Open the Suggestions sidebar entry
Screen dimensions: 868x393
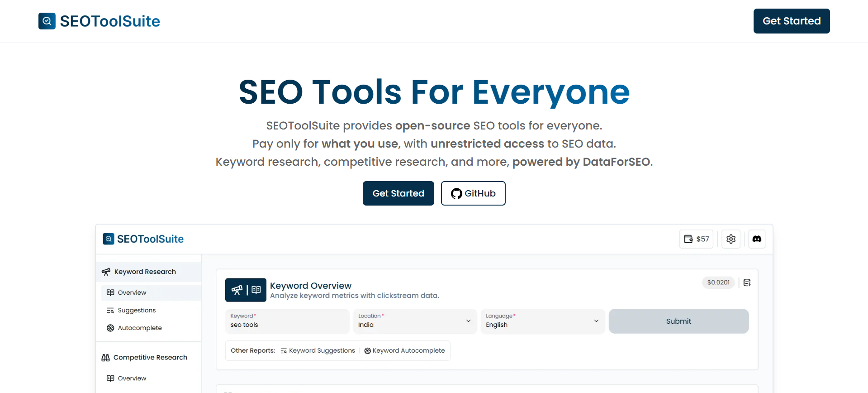pyautogui.click(x=136, y=310)
